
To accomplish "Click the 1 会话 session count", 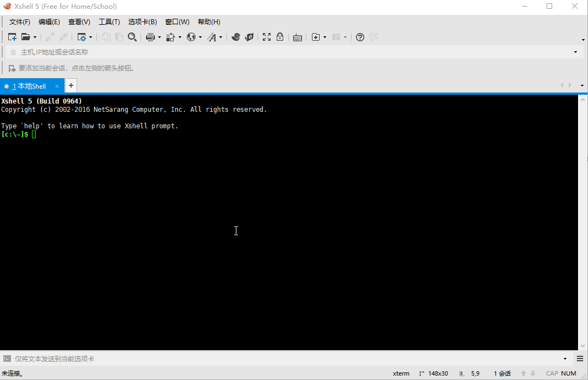I will pyautogui.click(x=502, y=373).
